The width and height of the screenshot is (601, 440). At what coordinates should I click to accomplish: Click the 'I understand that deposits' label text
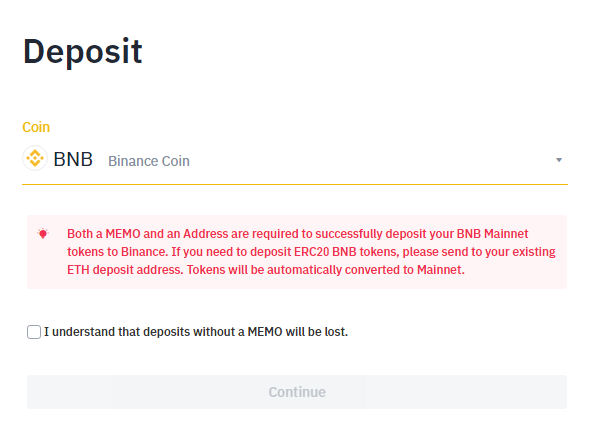[120, 332]
